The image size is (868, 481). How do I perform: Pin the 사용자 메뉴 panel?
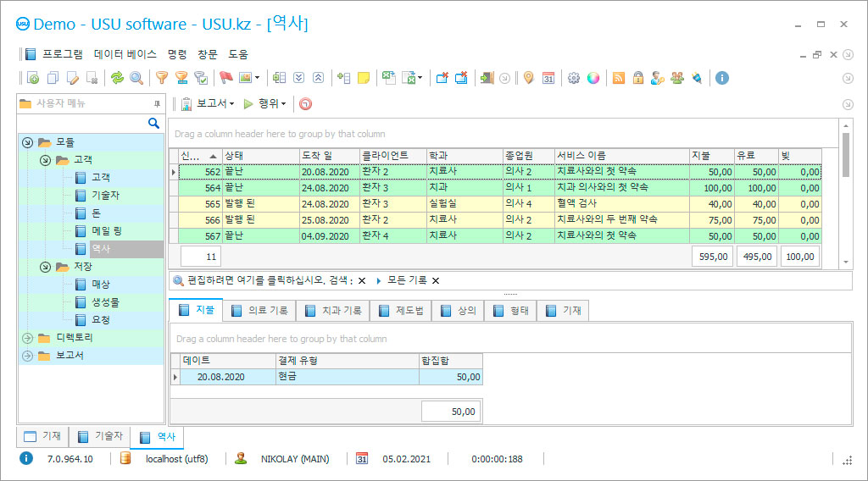(157, 103)
